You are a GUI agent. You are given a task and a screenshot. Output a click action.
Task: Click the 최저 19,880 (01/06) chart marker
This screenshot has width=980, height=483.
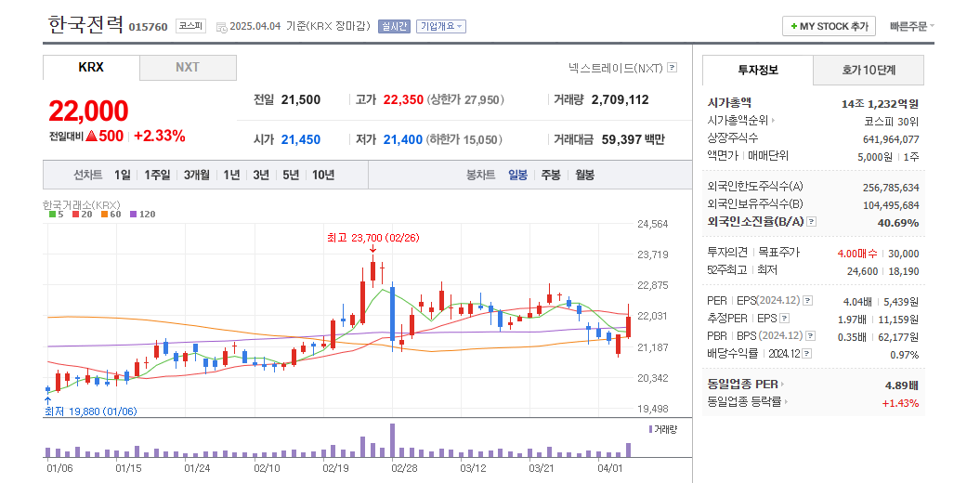click(91, 411)
